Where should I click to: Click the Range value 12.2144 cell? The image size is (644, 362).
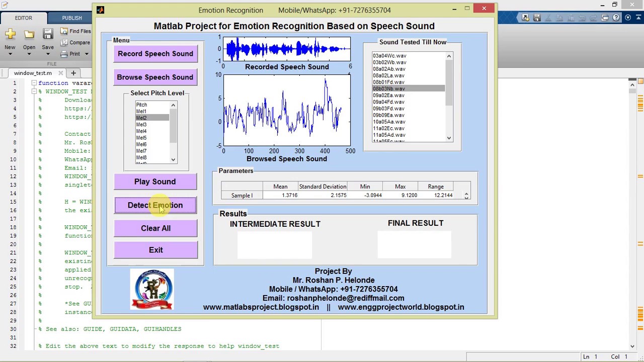pyautogui.click(x=436, y=196)
